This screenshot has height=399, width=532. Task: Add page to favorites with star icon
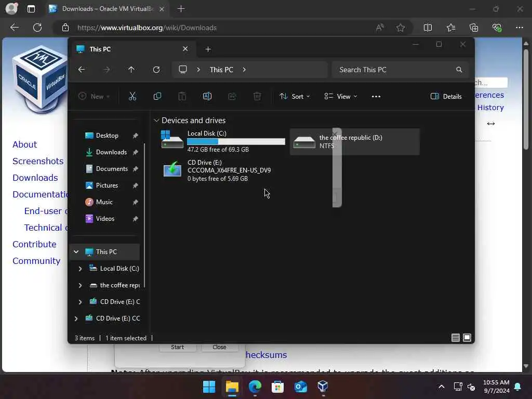click(401, 28)
